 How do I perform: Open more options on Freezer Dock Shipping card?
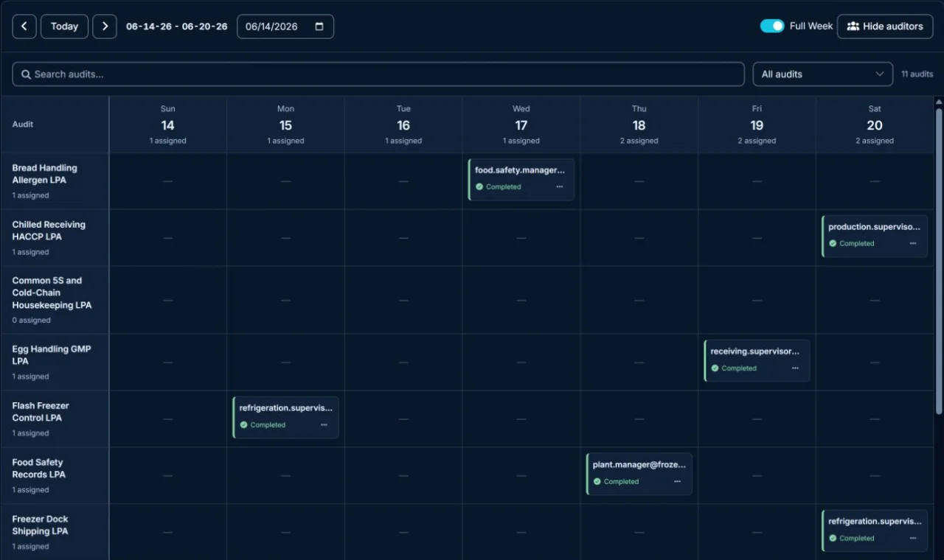tap(913, 539)
